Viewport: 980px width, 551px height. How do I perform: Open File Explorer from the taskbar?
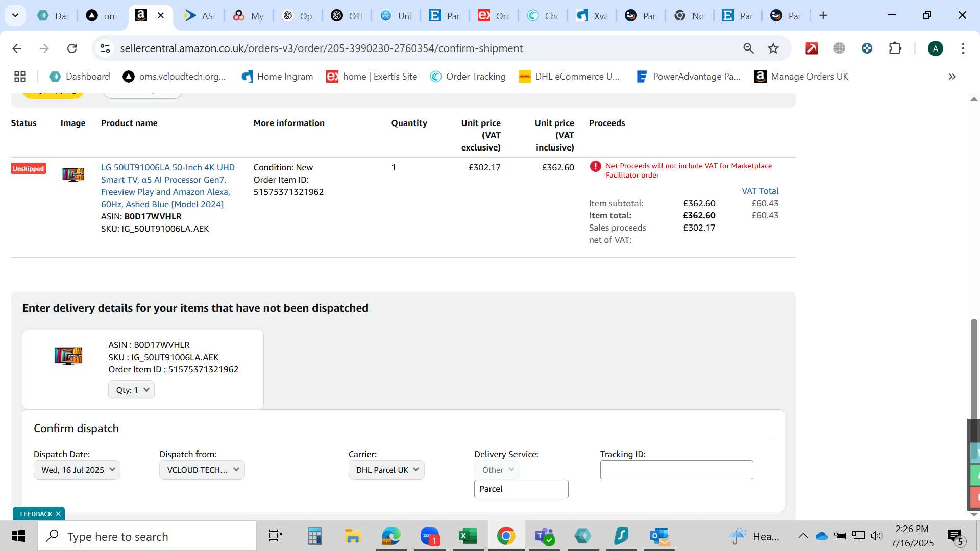[x=353, y=536]
